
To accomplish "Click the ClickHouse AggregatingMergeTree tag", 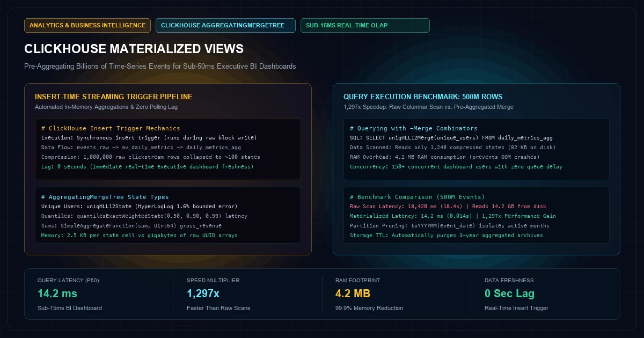I will pyautogui.click(x=225, y=25).
